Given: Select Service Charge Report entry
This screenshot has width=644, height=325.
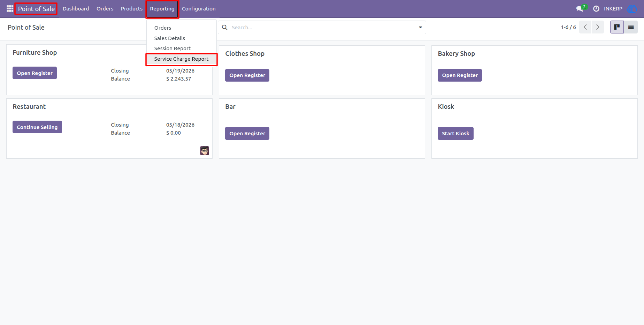Looking at the screenshot, I should pyautogui.click(x=181, y=59).
